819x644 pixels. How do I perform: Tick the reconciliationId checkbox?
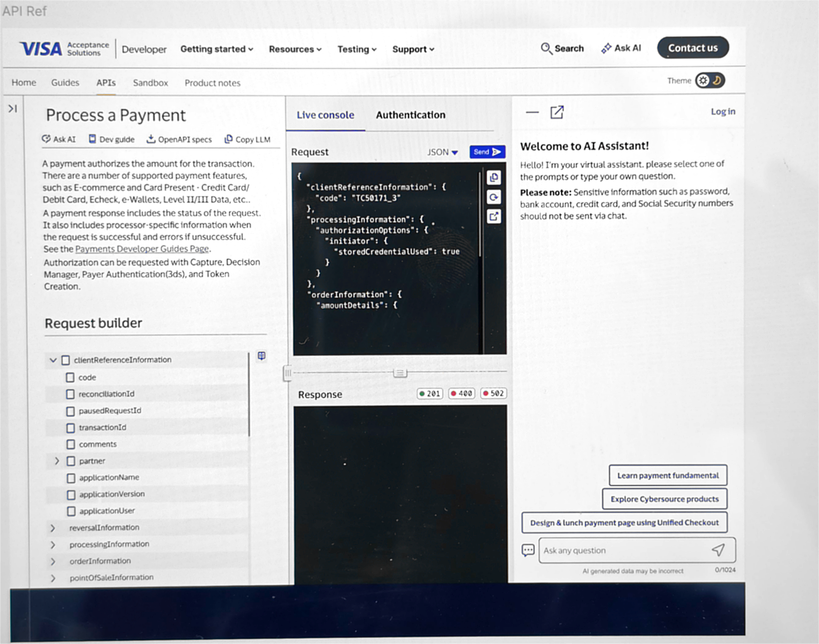[x=70, y=394]
